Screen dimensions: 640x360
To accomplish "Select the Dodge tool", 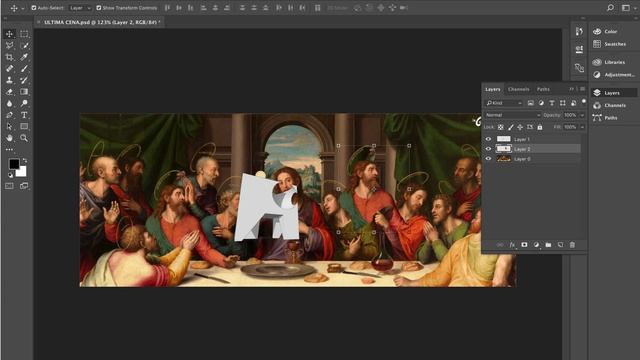I will (x=24, y=103).
